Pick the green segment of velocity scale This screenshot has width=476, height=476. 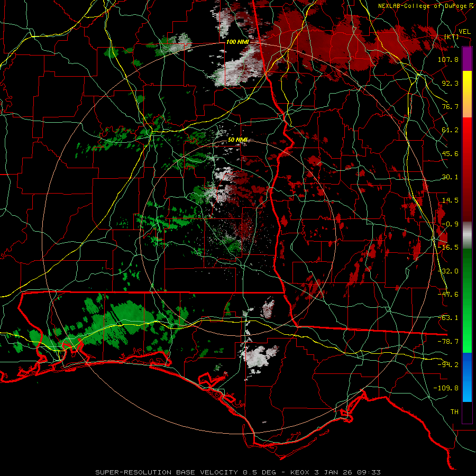467,301
